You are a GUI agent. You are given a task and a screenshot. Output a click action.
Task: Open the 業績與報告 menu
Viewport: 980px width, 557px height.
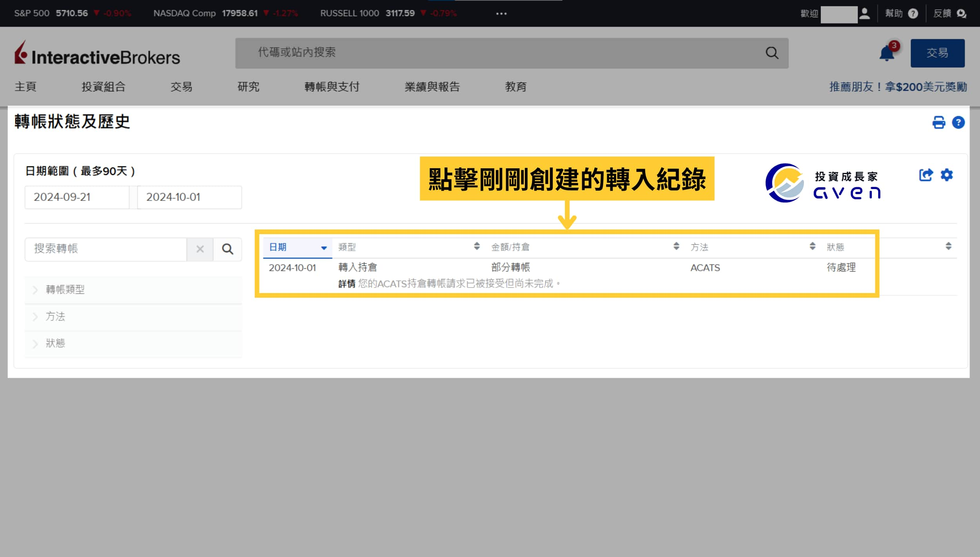coord(432,87)
